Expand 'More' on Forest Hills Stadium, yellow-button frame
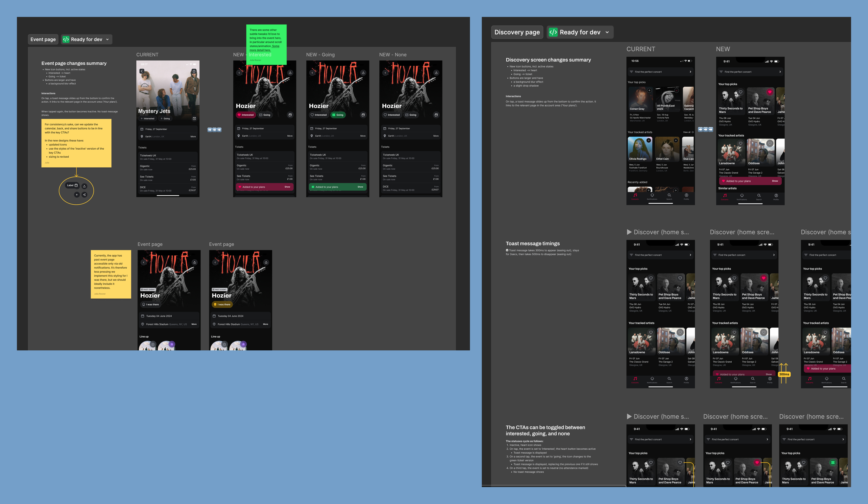Viewport: 868px width, 504px height. click(x=266, y=324)
